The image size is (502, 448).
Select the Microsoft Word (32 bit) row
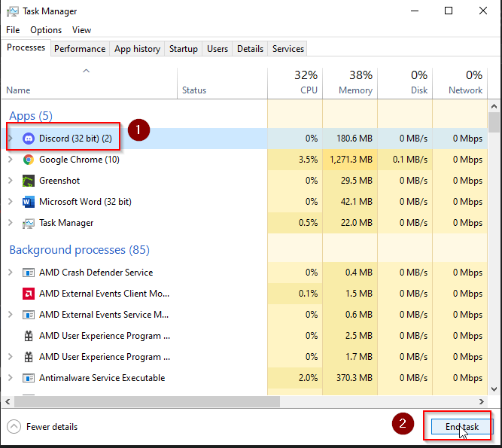[x=245, y=202]
